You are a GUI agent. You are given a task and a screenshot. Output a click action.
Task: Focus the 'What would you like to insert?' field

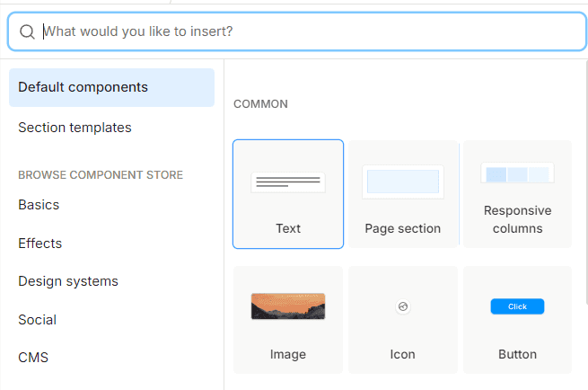pos(296,31)
